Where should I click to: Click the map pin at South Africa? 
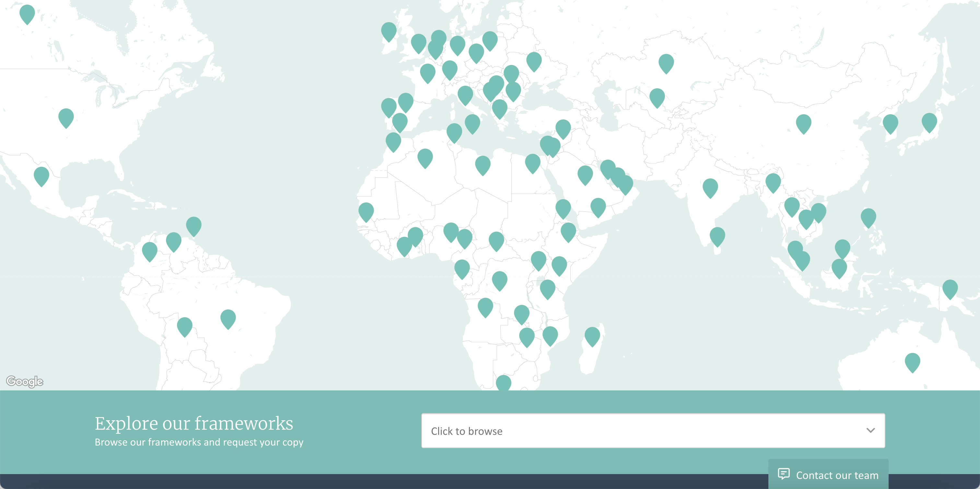503,382
